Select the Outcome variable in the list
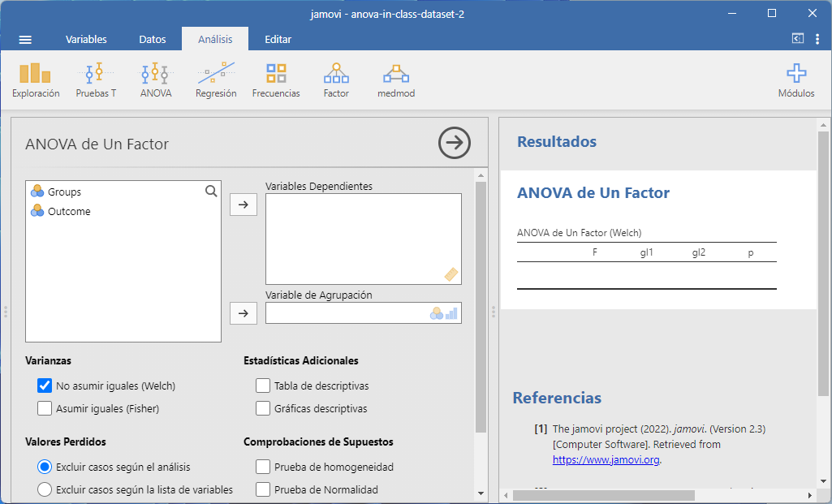The image size is (832, 504). [69, 212]
